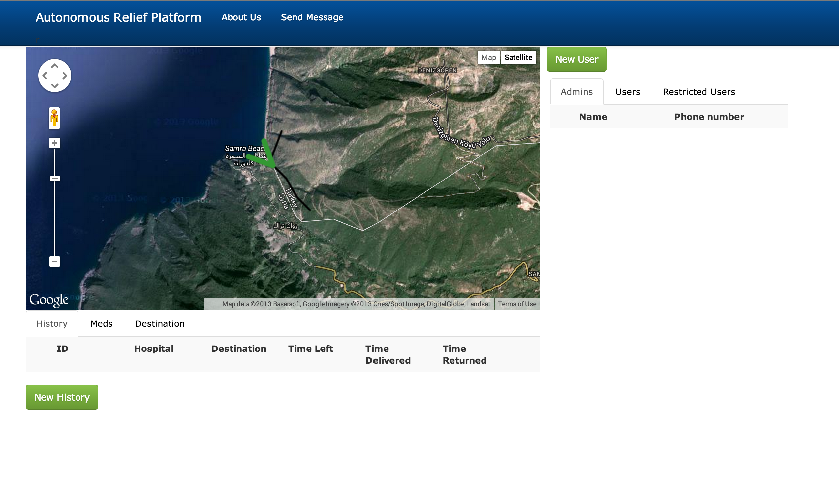
Task: Switch map view to Map mode
Action: 488,57
